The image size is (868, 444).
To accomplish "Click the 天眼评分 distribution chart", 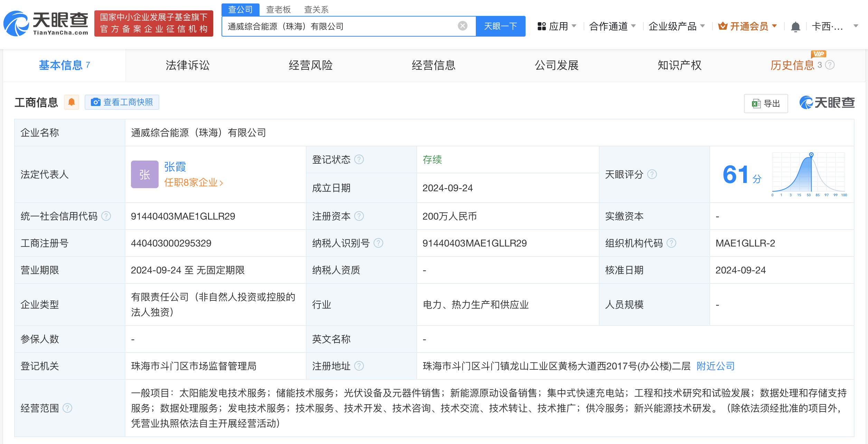I will point(809,174).
